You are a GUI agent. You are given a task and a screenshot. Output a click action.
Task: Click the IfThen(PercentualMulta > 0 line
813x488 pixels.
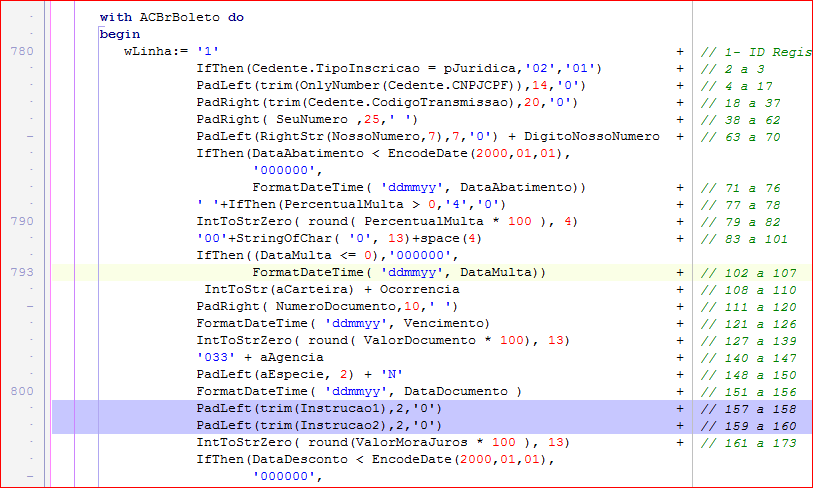coord(351,204)
